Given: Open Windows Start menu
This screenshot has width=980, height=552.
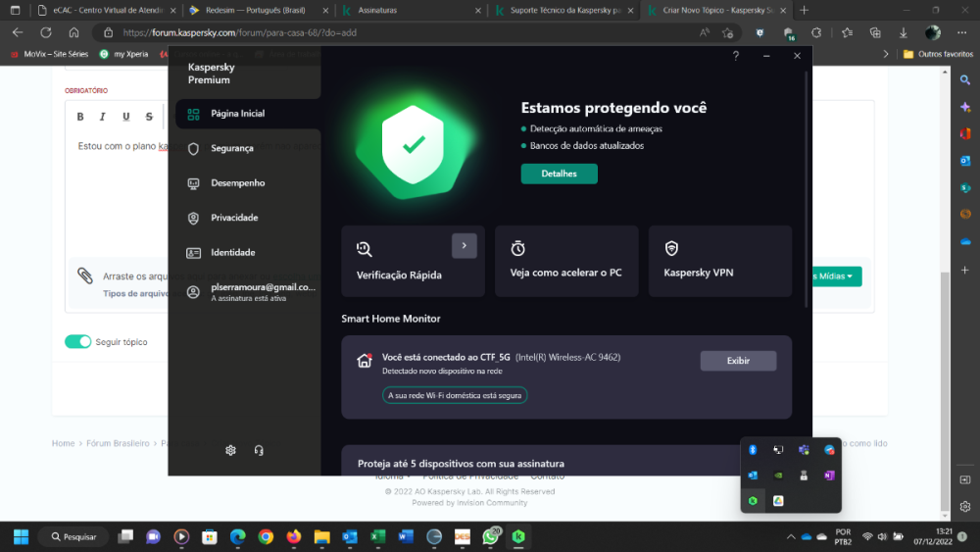Looking at the screenshot, I should coord(22,536).
